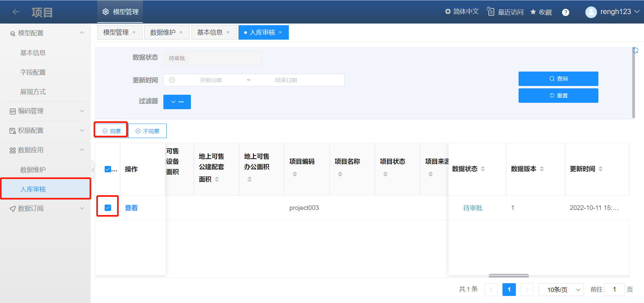644x303 pixels.
Task: Click the 收藏 star icon
Action: (x=533, y=12)
